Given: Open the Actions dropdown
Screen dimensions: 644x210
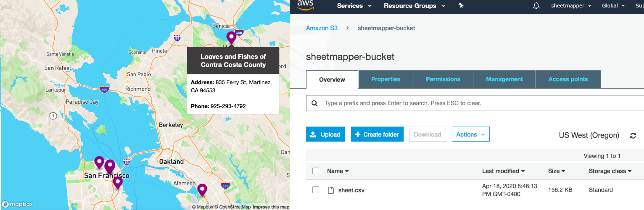Looking at the screenshot, I should click(x=470, y=134).
